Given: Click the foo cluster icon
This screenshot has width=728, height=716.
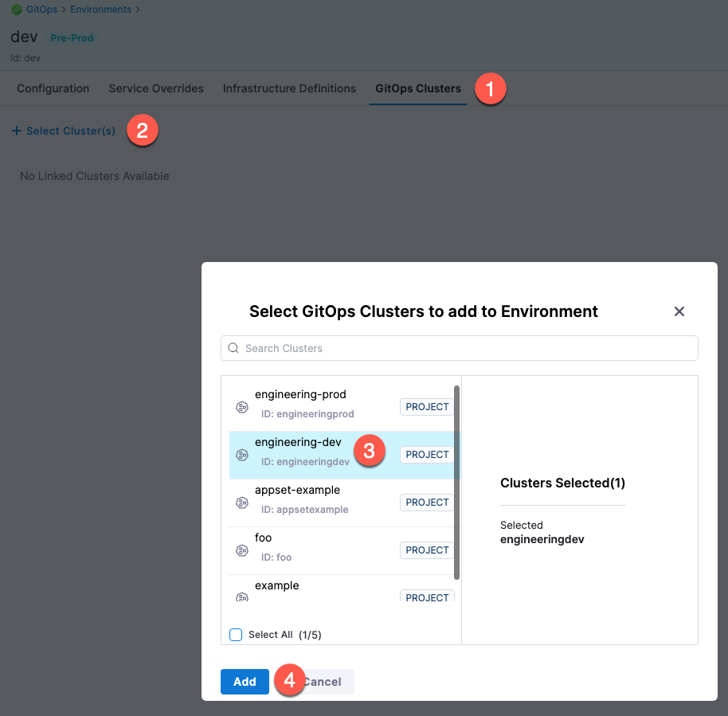Looking at the screenshot, I should pyautogui.click(x=242, y=550).
